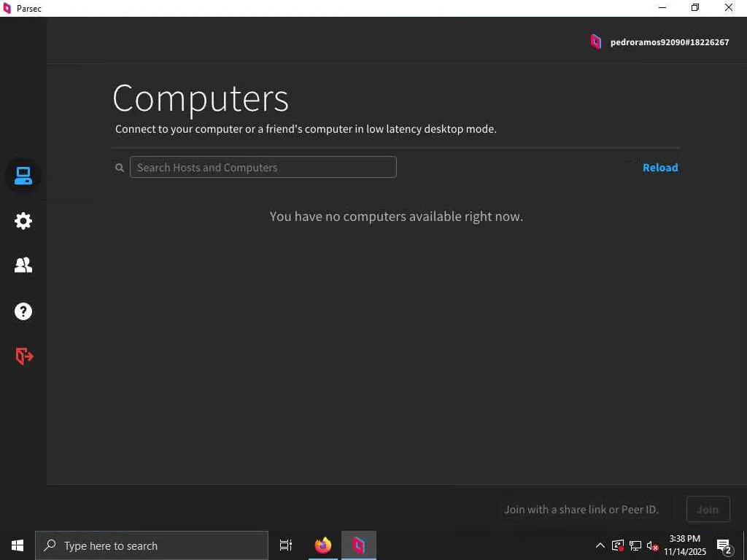Open the Computers tab in the sidebar
The height and width of the screenshot is (560, 747).
23,176
